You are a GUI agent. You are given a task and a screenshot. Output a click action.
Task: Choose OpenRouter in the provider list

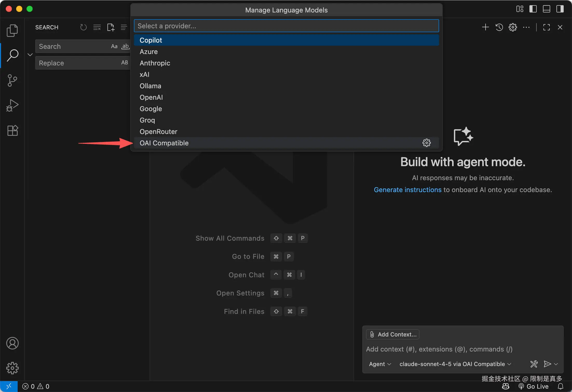click(x=158, y=132)
